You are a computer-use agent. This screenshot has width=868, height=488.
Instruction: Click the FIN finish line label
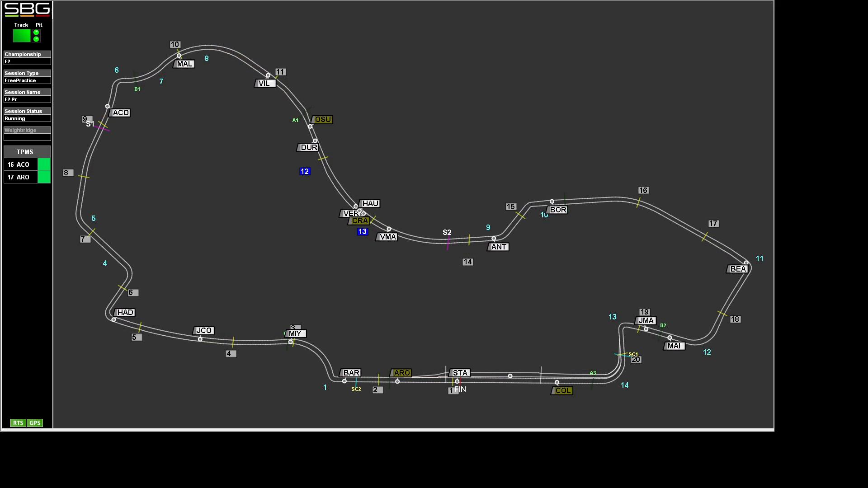point(460,389)
